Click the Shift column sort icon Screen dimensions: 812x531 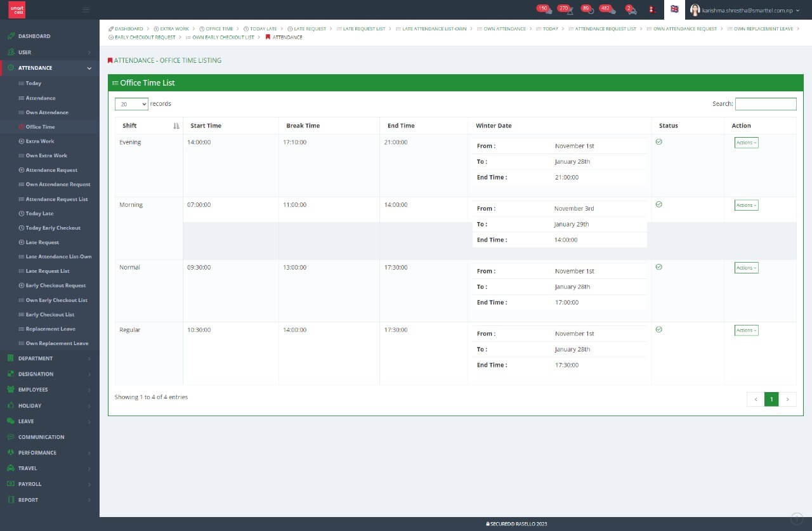[x=176, y=126]
